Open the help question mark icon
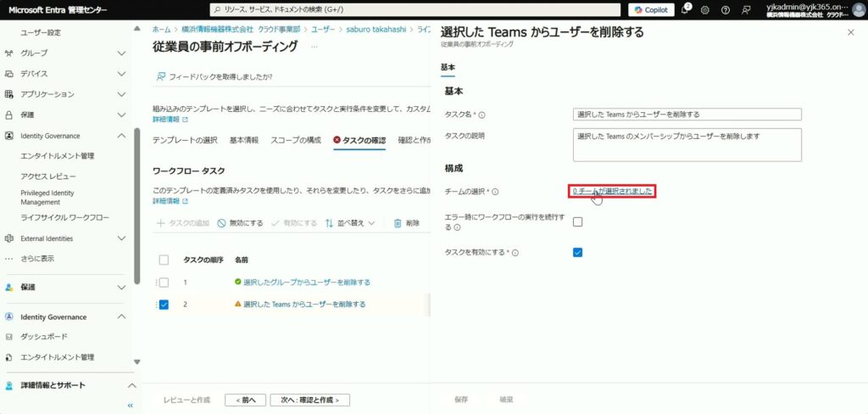Screen dimensions: 868x414 pyautogui.click(x=726, y=10)
